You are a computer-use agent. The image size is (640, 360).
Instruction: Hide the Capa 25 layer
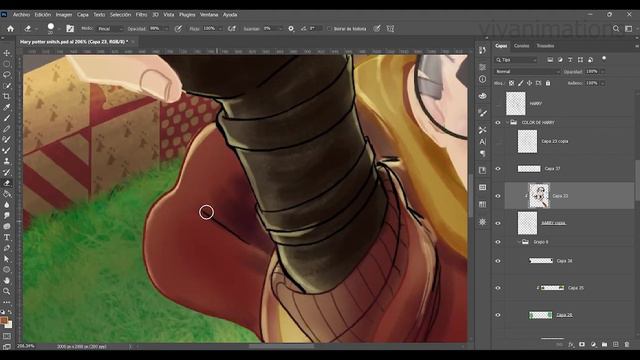coord(498,288)
